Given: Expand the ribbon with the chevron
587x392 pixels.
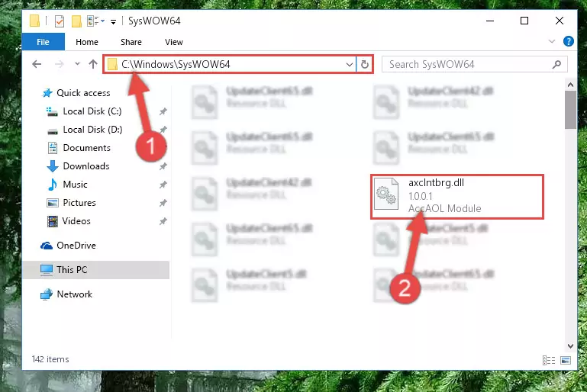Looking at the screenshot, I should pyautogui.click(x=552, y=41).
